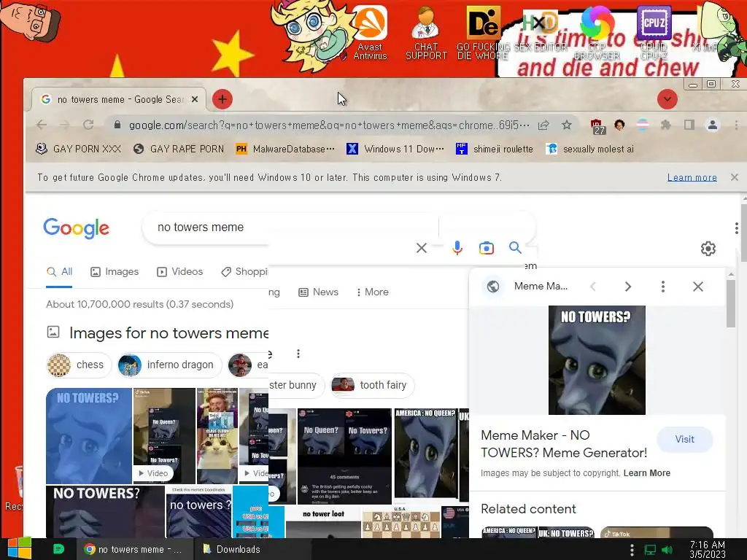Toggle the Chrome side panel button
The width and height of the screenshot is (747, 560).
tap(689, 125)
